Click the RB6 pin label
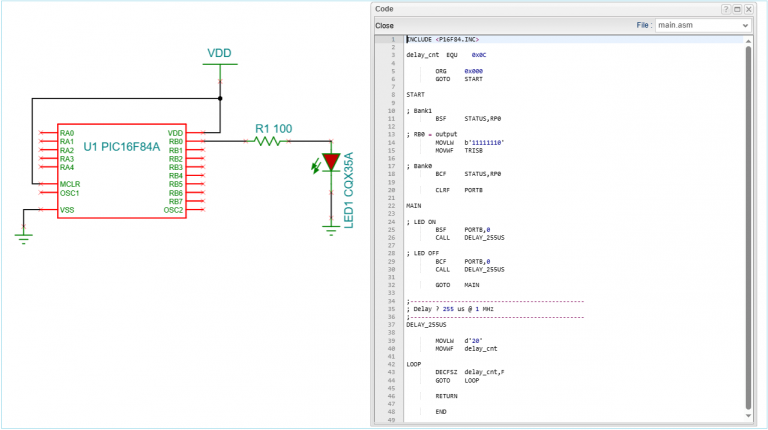Viewport: 768px width, 430px height. tap(176, 193)
